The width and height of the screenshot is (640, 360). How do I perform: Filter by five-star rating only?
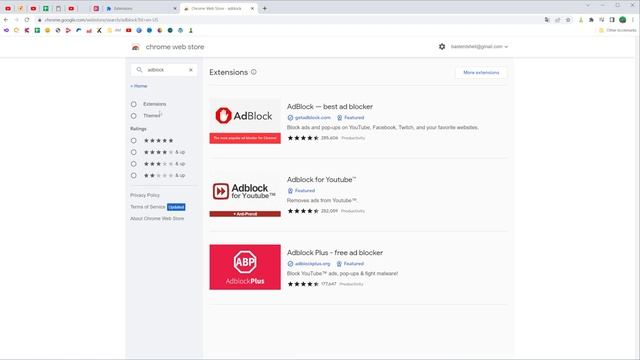pyautogui.click(x=133, y=140)
